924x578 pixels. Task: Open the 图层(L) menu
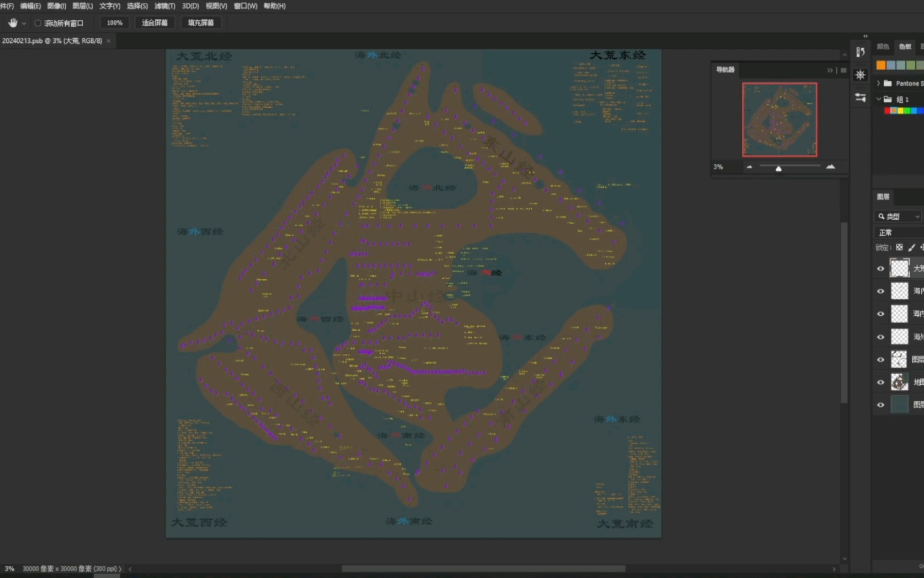(82, 6)
